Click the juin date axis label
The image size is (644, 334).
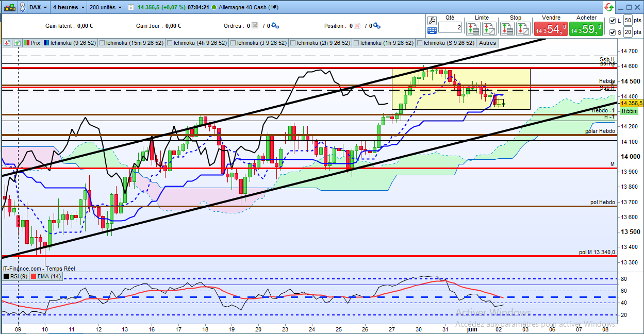point(471,329)
